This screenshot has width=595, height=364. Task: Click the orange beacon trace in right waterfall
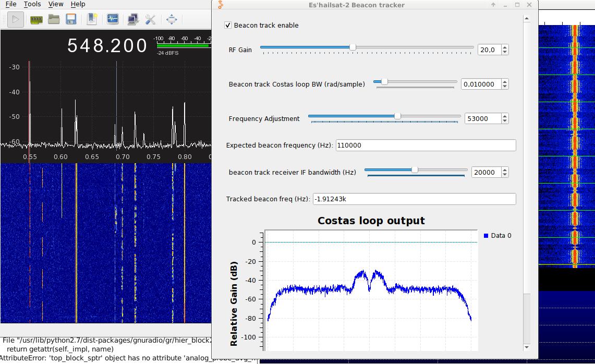click(x=575, y=146)
